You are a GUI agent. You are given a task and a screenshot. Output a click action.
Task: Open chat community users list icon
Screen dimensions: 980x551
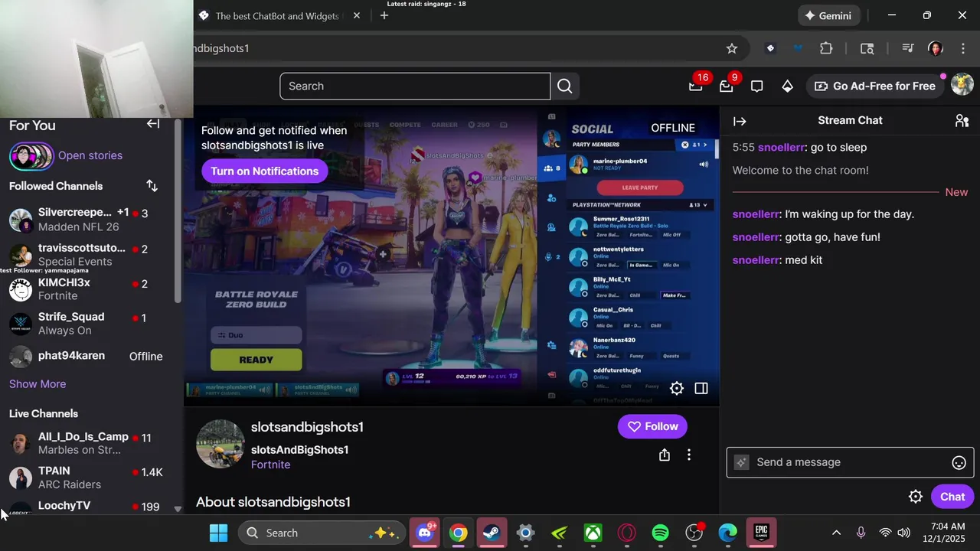pos(962,121)
